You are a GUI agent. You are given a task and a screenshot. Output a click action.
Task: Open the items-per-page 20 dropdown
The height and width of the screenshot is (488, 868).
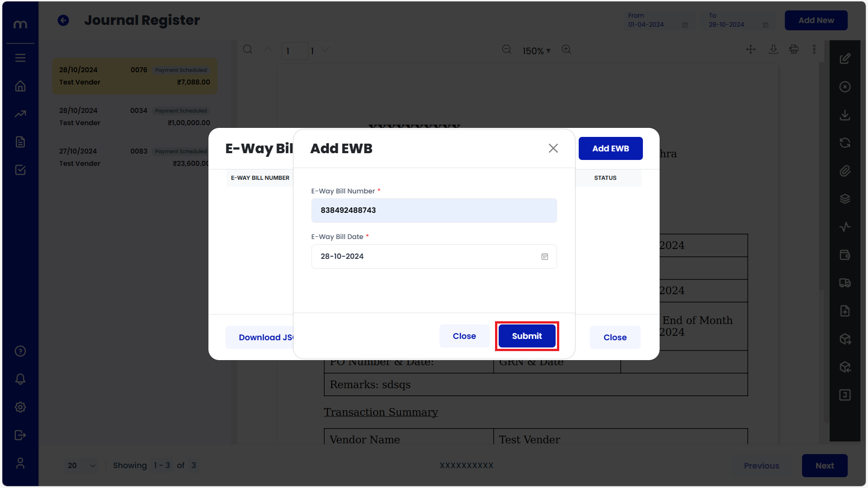tap(81, 465)
